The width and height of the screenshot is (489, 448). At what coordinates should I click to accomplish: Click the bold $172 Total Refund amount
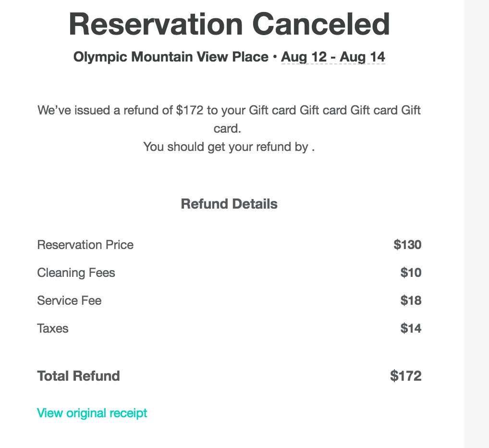[405, 376]
